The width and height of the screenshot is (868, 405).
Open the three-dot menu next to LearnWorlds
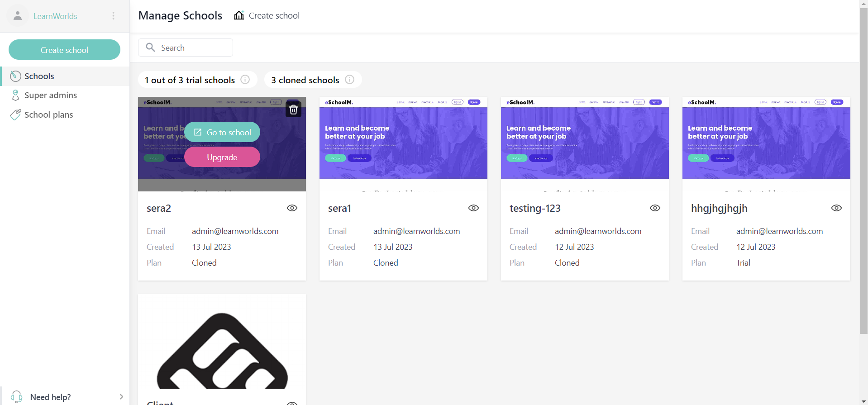(x=114, y=16)
